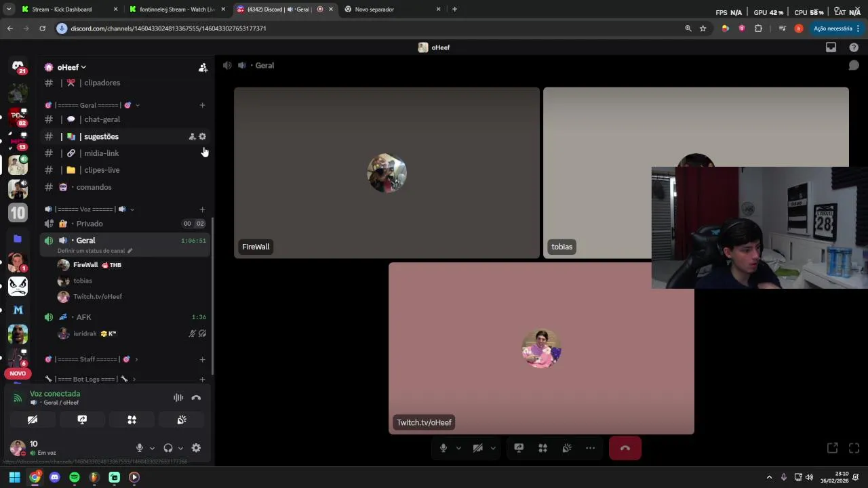The height and width of the screenshot is (488, 868).
Task: Share your screen from call control bar
Action: [519, 448]
